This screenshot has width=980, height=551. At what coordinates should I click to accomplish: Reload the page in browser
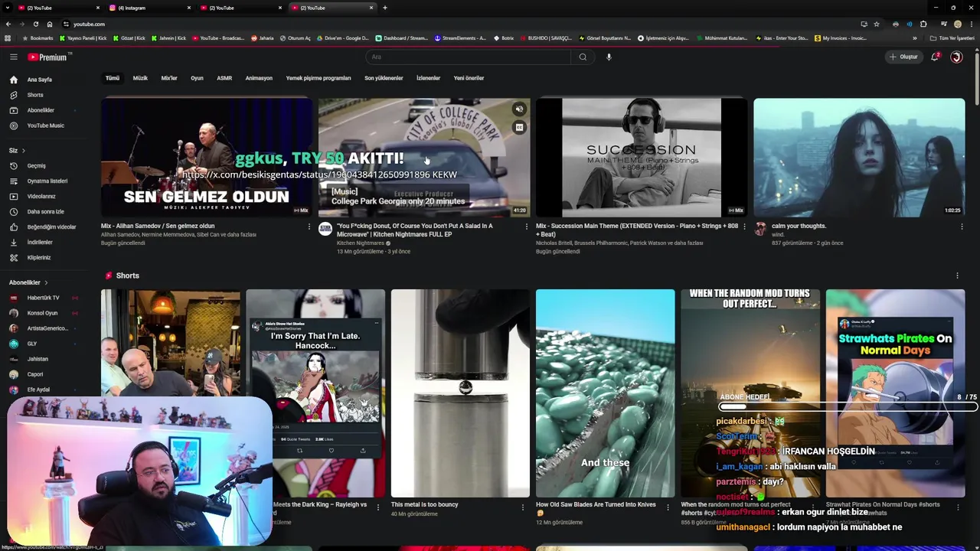pos(35,24)
